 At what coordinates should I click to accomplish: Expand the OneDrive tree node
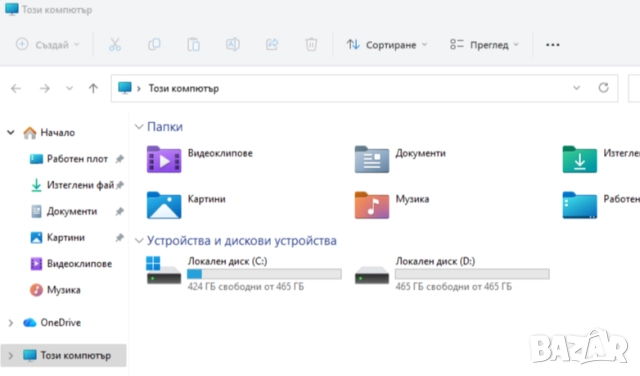click(11, 323)
